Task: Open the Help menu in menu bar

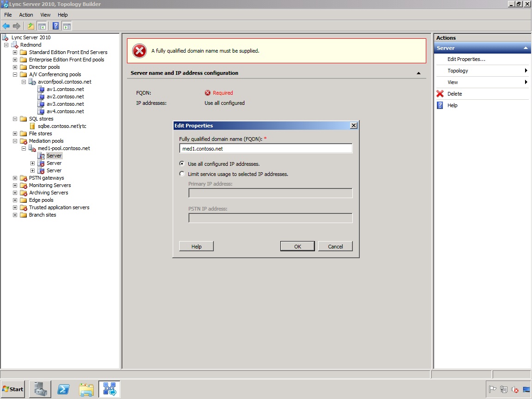Action: tap(62, 15)
